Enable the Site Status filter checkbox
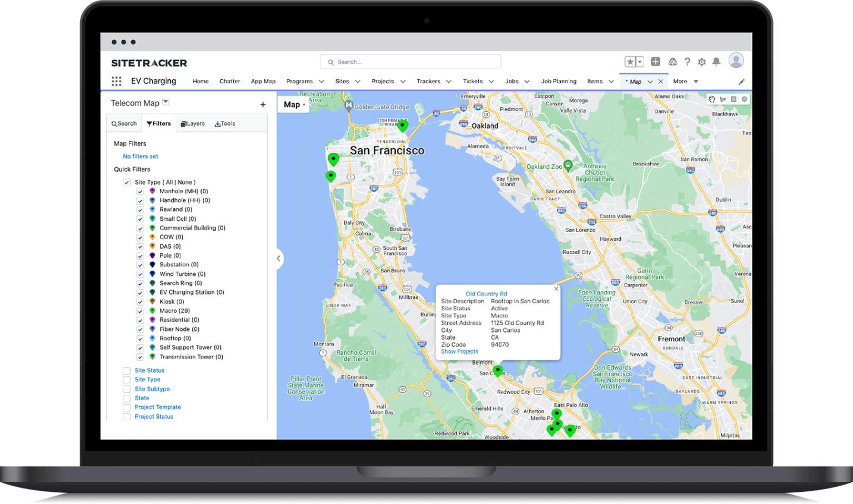 126,370
